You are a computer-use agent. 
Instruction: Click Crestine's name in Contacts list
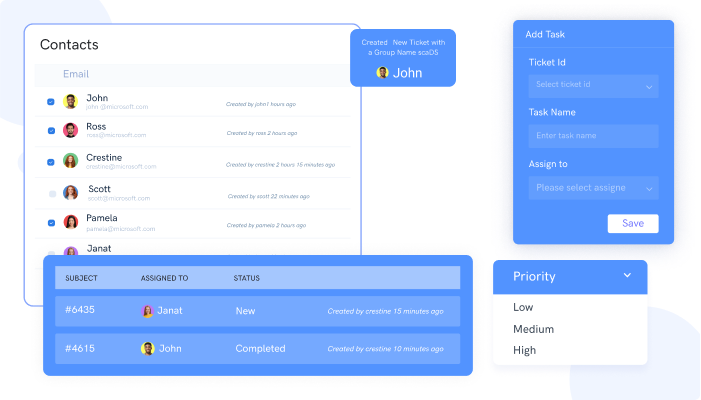104,158
